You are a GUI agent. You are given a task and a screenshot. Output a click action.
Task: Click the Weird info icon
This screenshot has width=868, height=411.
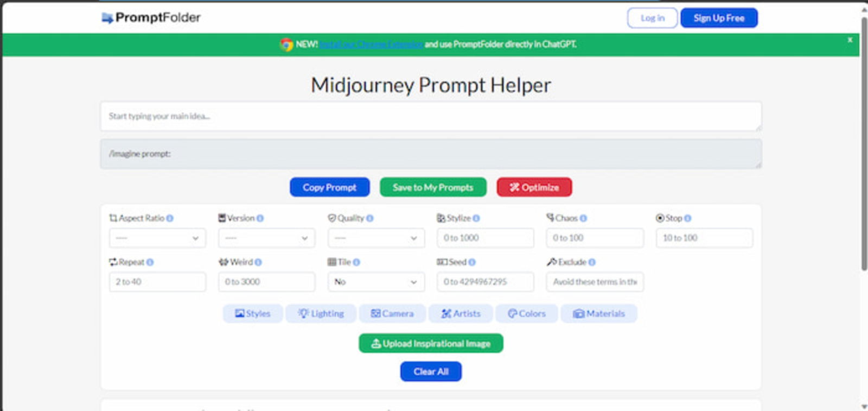click(x=258, y=262)
